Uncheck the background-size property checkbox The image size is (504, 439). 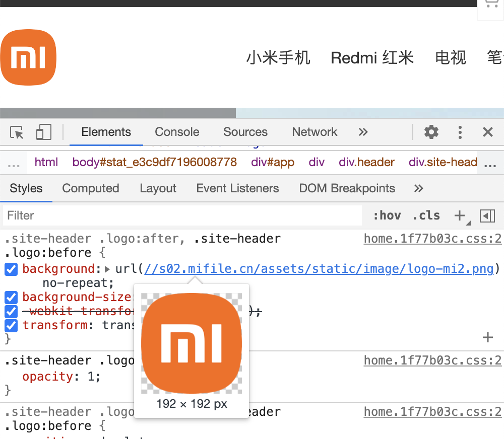[x=11, y=298]
